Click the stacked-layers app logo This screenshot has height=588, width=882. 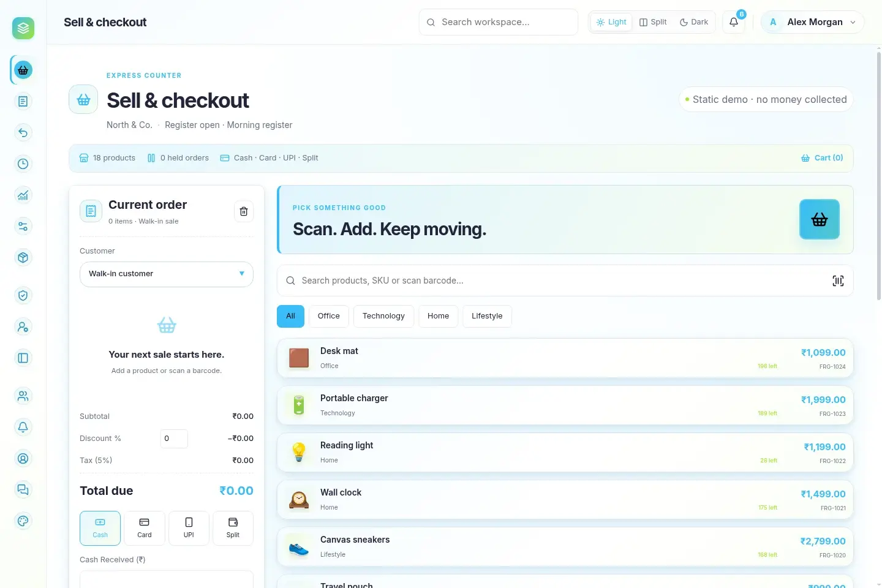point(23,28)
